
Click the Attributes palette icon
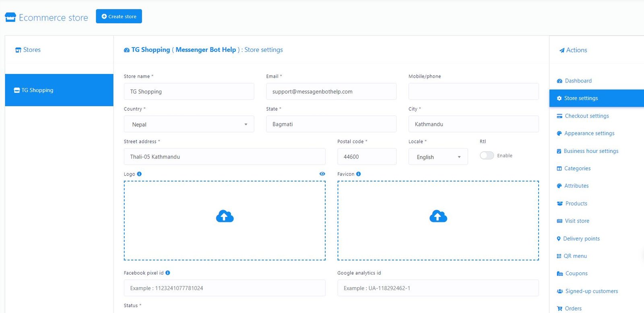(559, 186)
